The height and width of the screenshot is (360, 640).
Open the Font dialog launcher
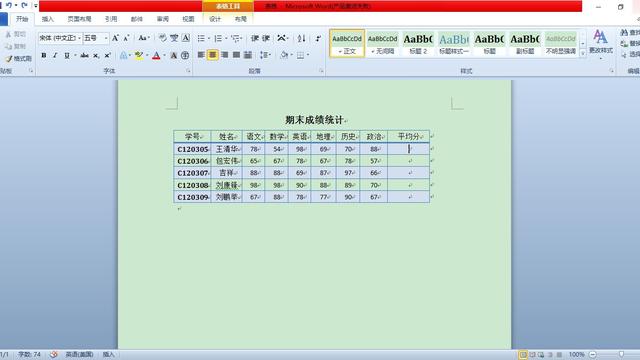click(x=188, y=71)
